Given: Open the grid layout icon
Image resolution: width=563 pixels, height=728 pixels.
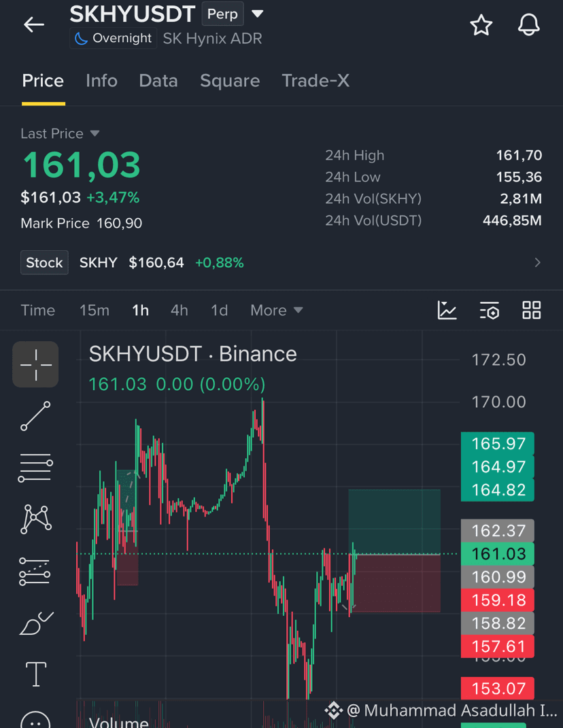Looking at the screenshot, I should click(532, 310).
